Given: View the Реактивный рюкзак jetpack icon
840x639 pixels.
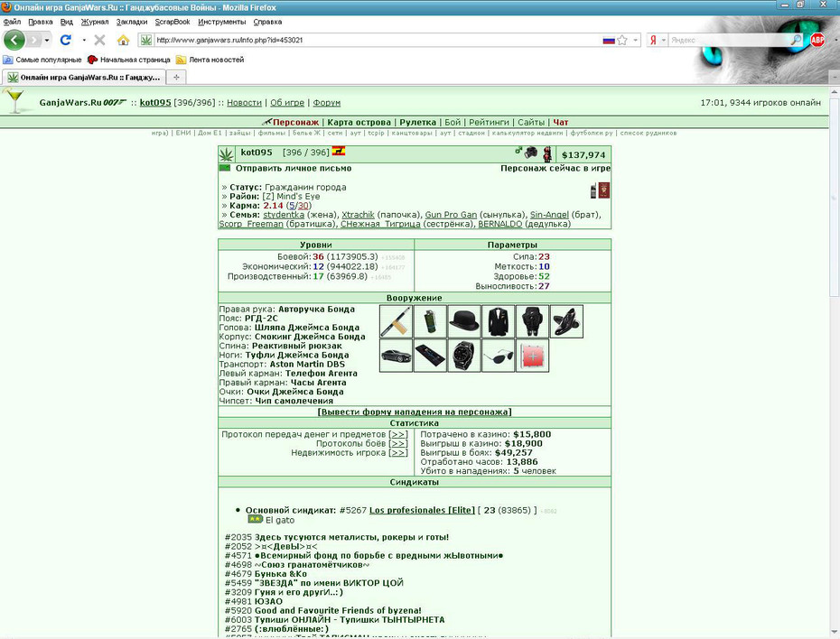Looking at the screenshot, I should coord(533,321).
